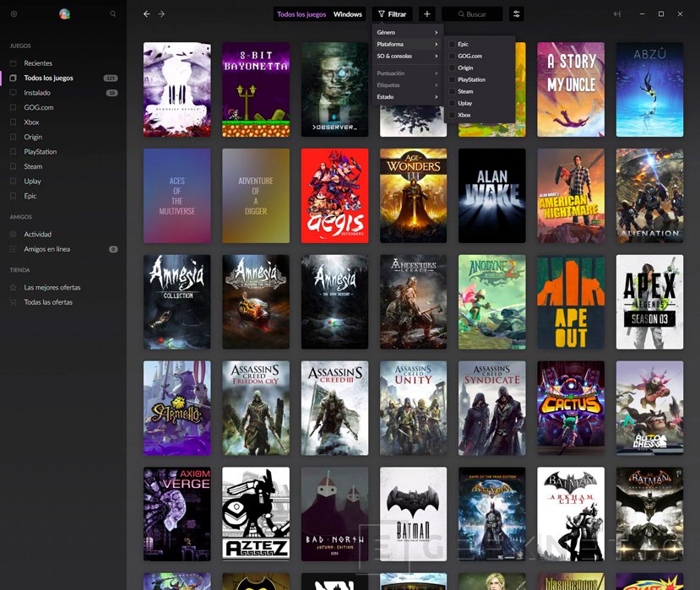
Task: Click the plus button next to Filtrar
Action: pos(426,14)
